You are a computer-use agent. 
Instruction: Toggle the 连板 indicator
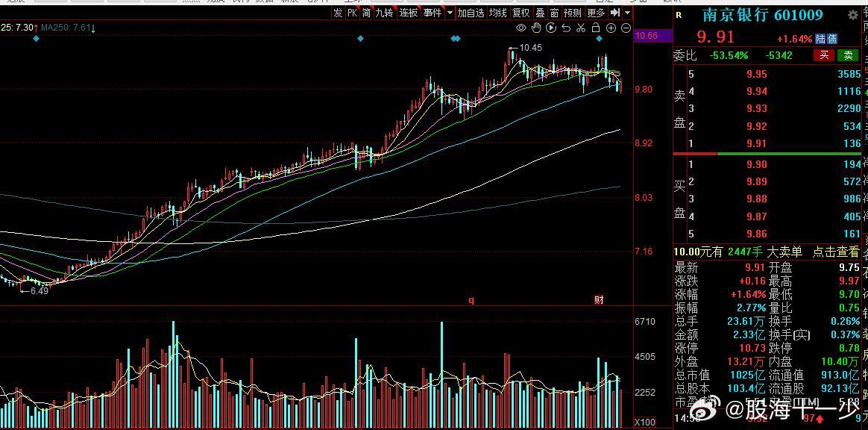pyautogui.click(x=409, y=12)
